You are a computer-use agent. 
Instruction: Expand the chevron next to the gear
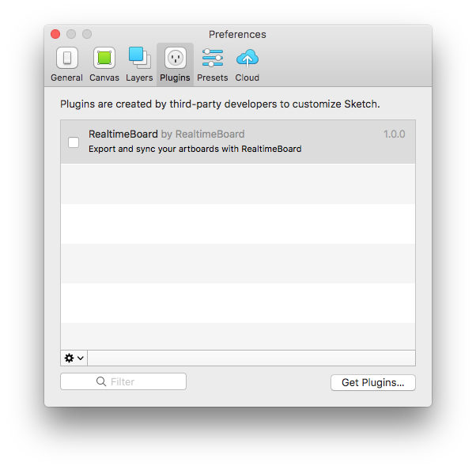point(81,358)
